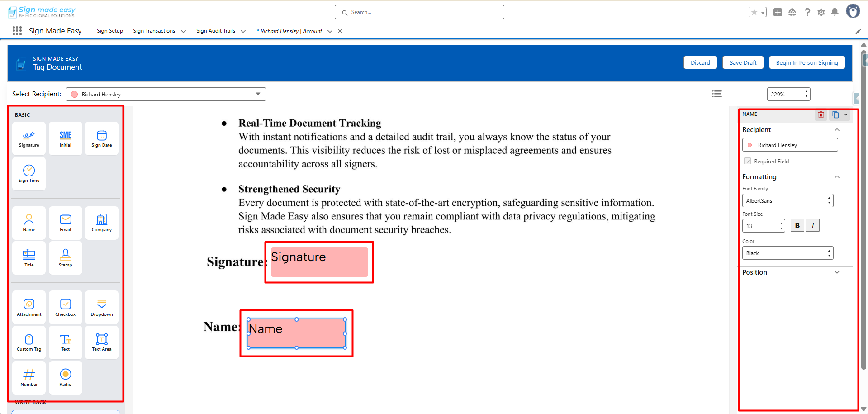Go to the Sign Audit Trails tab
The width and height of the screenshot is (868, 414).
(x=216, y=31)
